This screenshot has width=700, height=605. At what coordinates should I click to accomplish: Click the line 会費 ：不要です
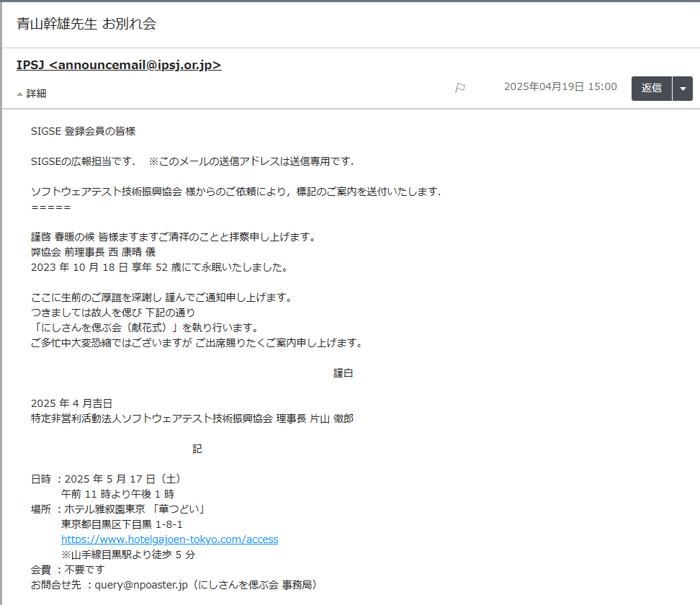tap(68, 570)
